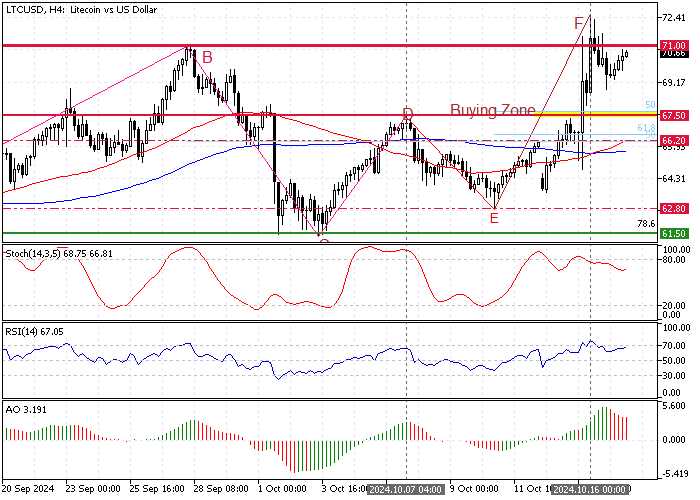Select the red 67.50 price label

674,115
